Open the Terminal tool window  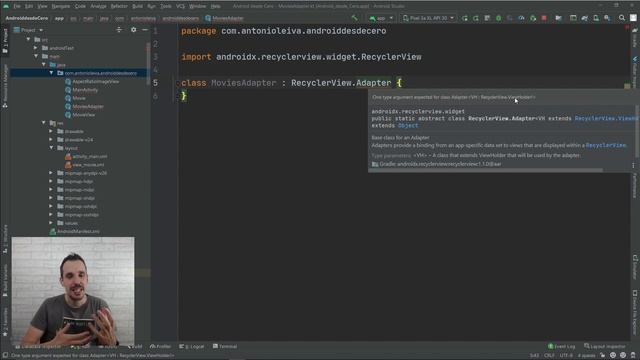pos(225,347)
